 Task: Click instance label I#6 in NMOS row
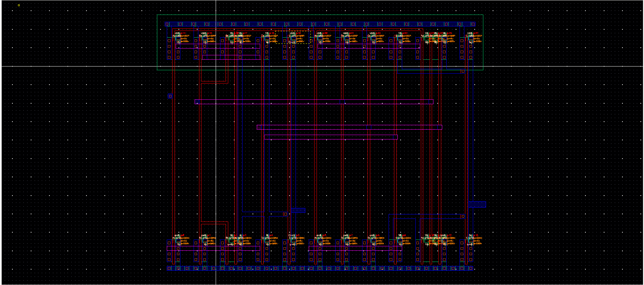[324, 235]
